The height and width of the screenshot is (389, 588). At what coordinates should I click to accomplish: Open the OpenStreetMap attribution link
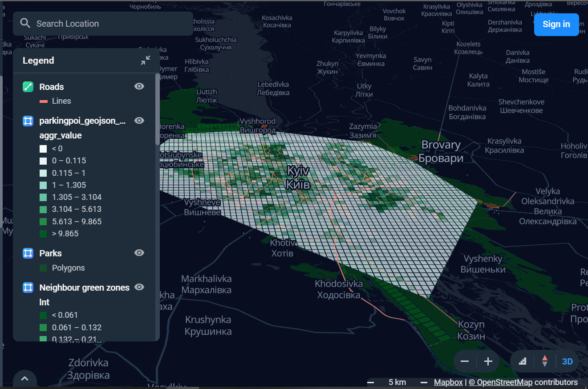tap(500, 382)
